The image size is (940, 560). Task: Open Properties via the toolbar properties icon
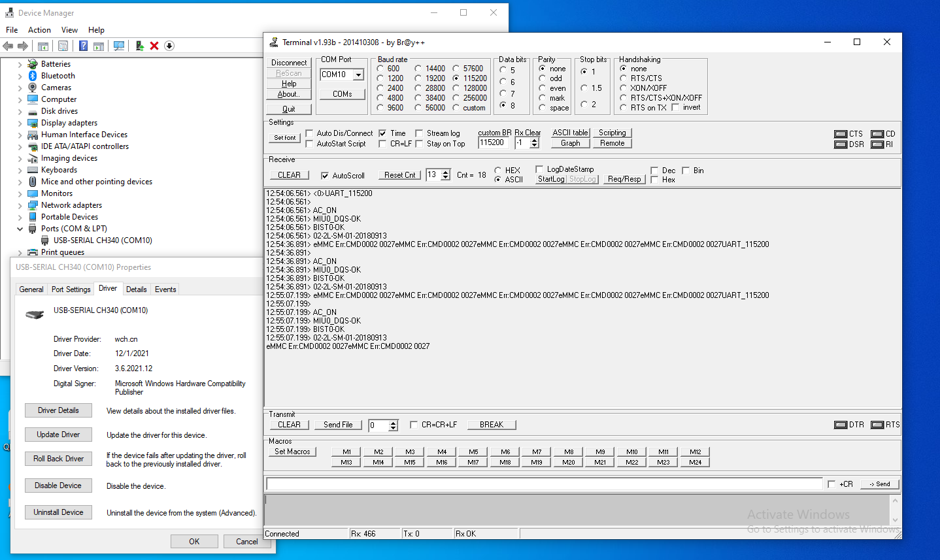pyautogui.click(x=63, y=46)
